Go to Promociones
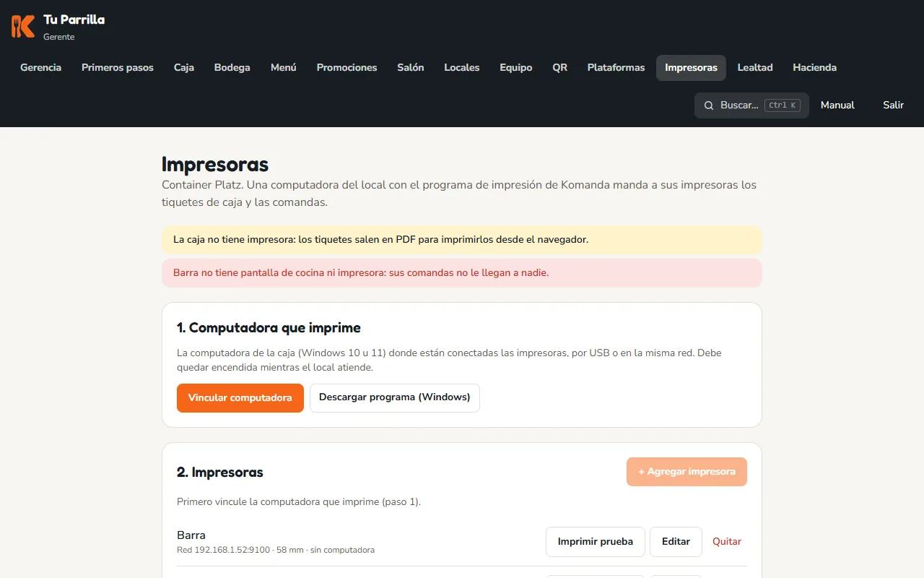The image size is (924, 578). click(347, 68)
